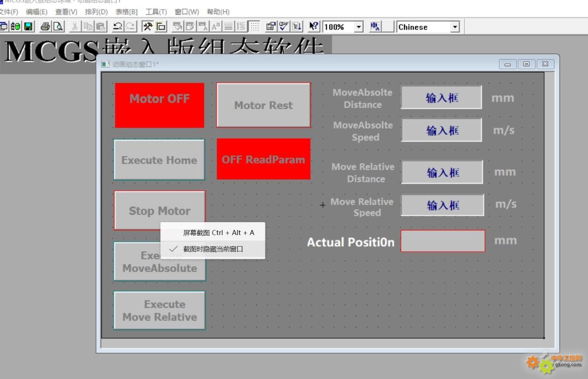Select the MoveAbsolte Speed label
Screen dimensions: 588x379
tap(363, 131)
